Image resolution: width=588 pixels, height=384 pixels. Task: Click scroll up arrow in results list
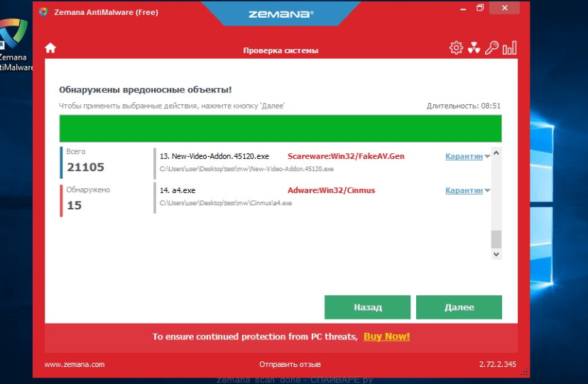[496, 153]
